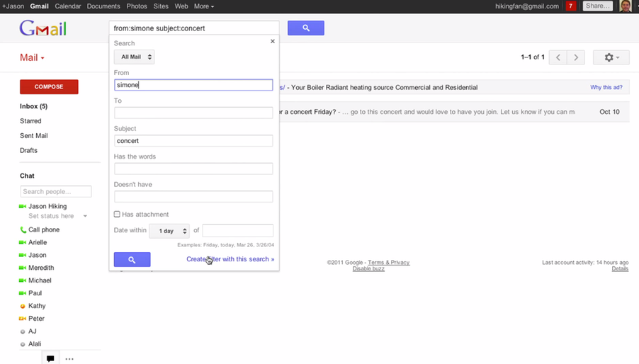Click into the To field
The image size is (639, 364).
tap(193, 113)
